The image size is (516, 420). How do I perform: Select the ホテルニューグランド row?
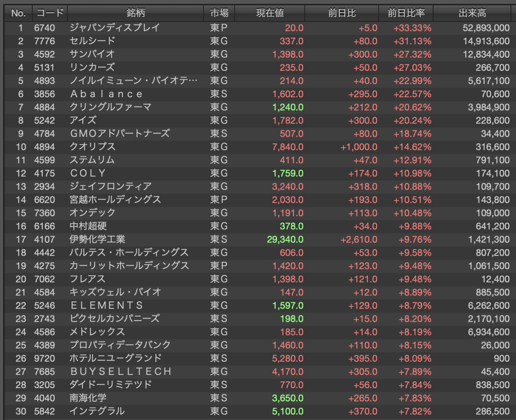pos(260,358)
